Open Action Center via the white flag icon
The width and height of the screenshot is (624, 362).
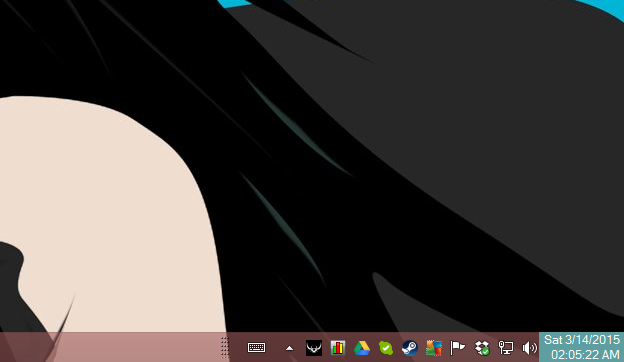pyautogui.click(x=457, y=348)
